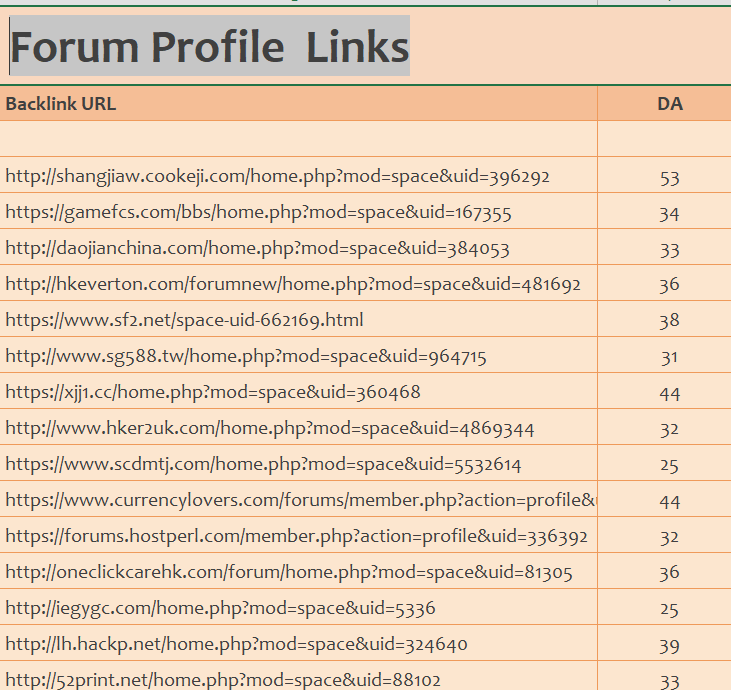Image resolution: width=731 pixels, height=690 pixels.
Task: Select the oneclickcarehk.com forum URL
Action: 289,573
